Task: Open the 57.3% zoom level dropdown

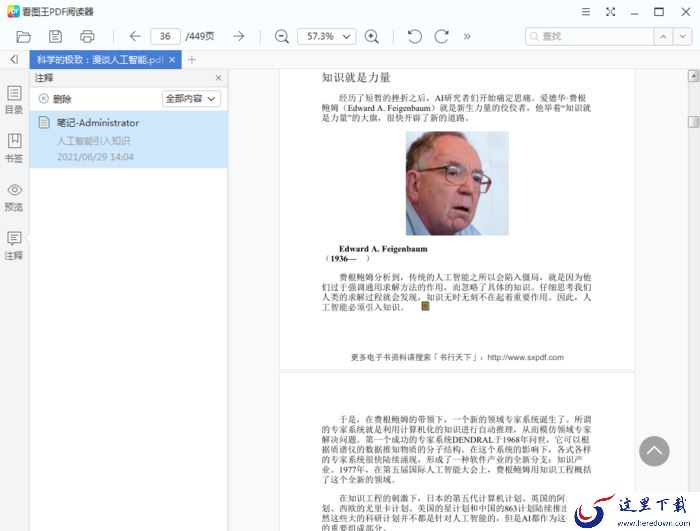Action: coord(326,36)
